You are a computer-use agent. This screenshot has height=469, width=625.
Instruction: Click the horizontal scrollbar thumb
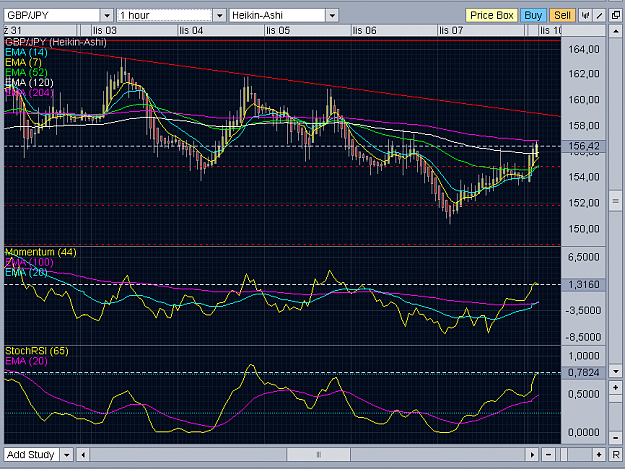coord(318,455)
